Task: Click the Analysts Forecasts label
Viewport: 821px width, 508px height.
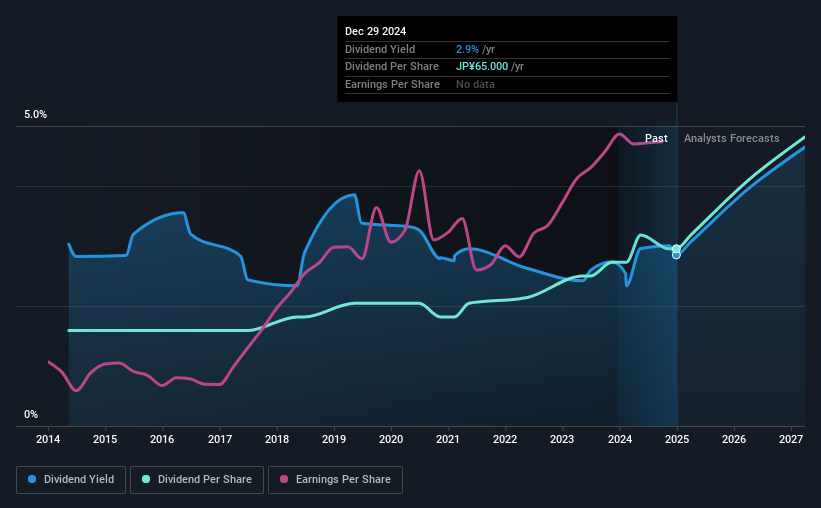Action: pyautogui.click(x=731, y=138)
